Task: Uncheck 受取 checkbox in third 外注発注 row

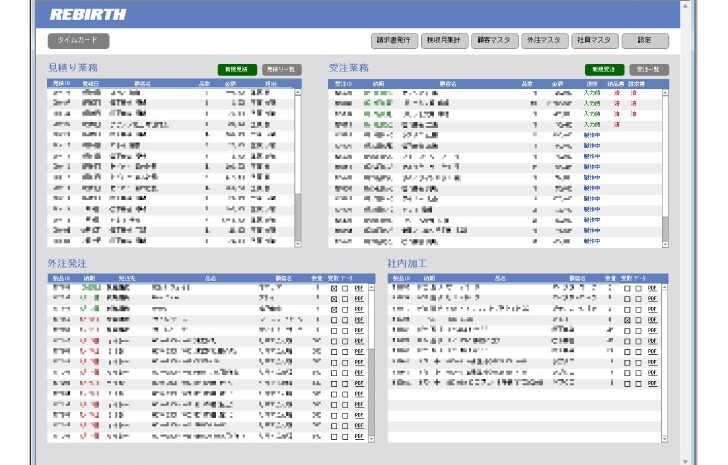Action: [334, 310]
